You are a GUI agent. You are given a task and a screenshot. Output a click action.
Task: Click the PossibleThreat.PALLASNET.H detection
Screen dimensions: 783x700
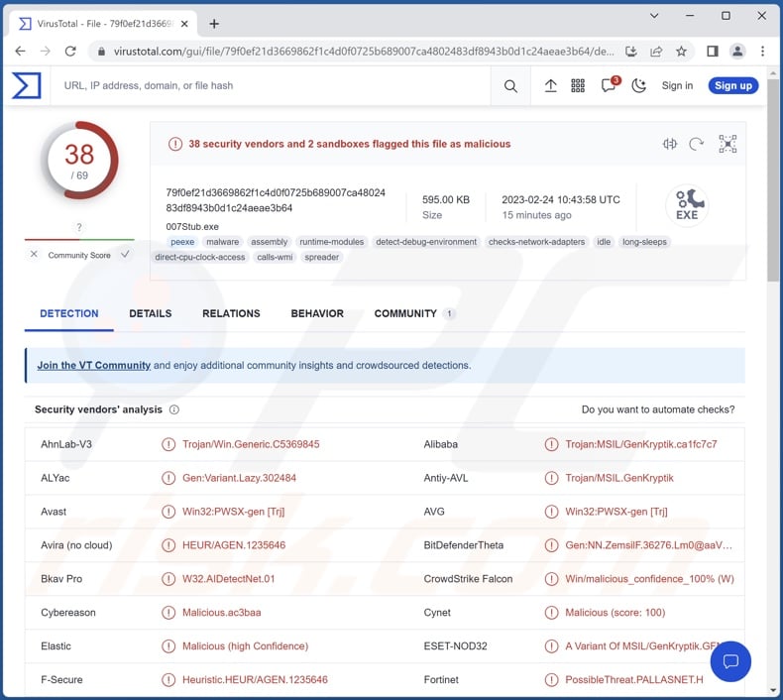coord(633,680)
